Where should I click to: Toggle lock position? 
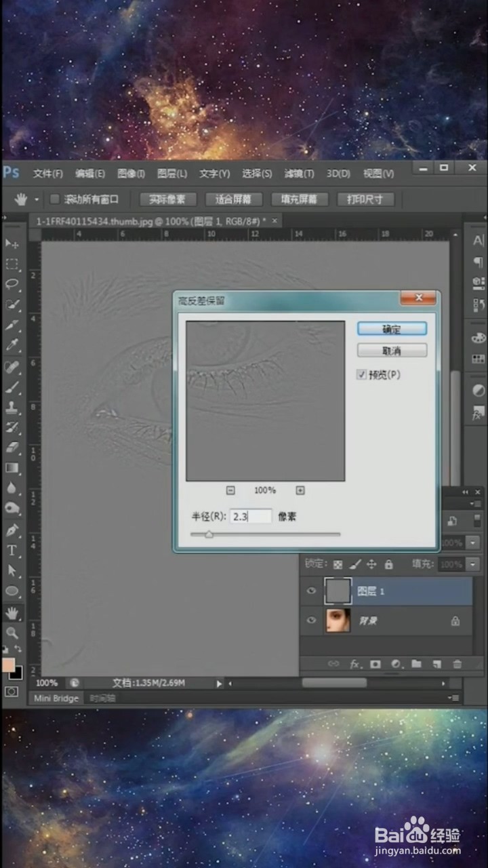[x=371, y=564]
